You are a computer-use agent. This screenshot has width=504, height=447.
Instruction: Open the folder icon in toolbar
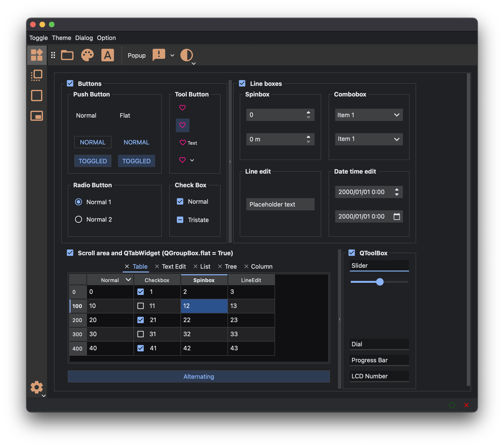coord(67,55)
